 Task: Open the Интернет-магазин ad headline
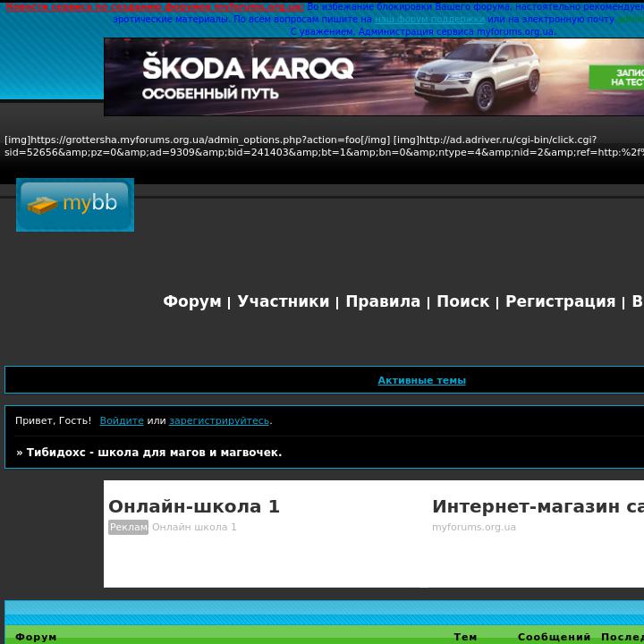click(x=538, y=506)
